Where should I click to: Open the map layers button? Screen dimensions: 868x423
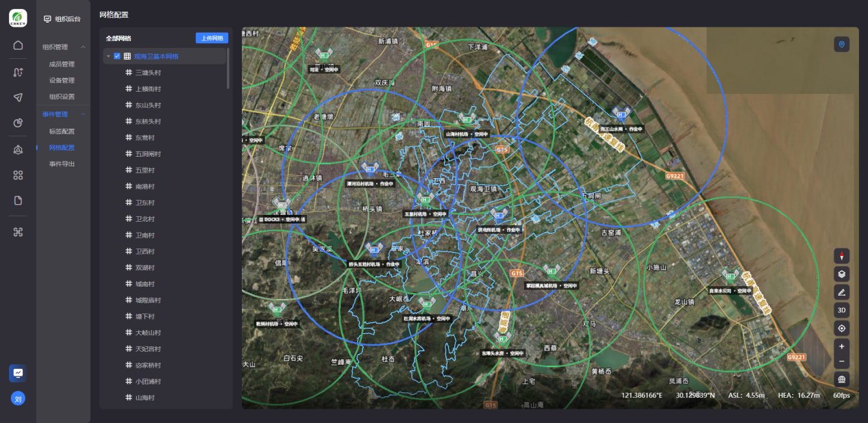tap(842, 274)
